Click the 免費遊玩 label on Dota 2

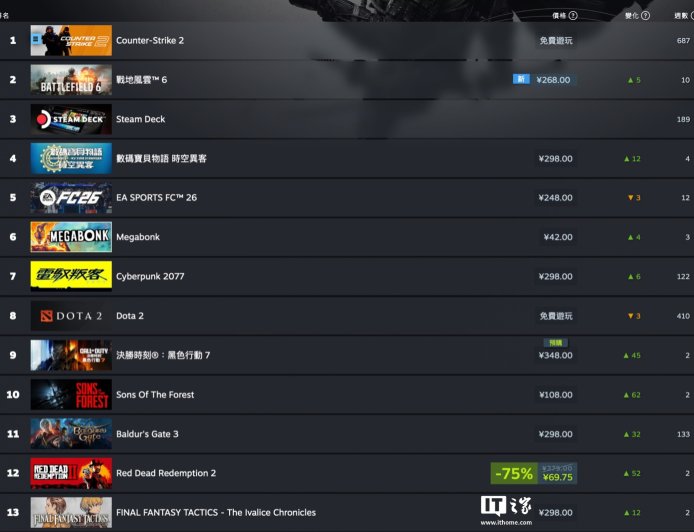click(x=556, y=316)
